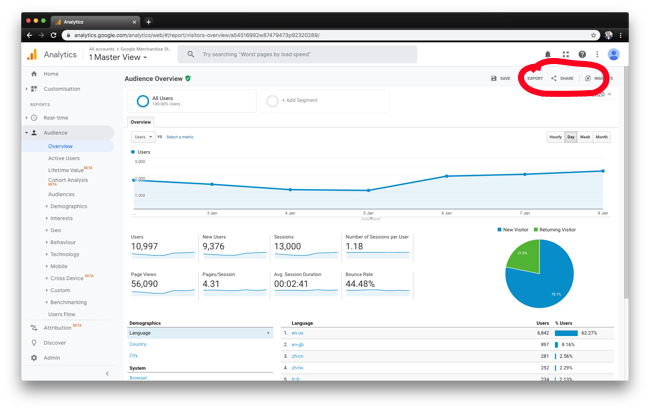Open a new browser tab with plus

[x=148, y=22]
